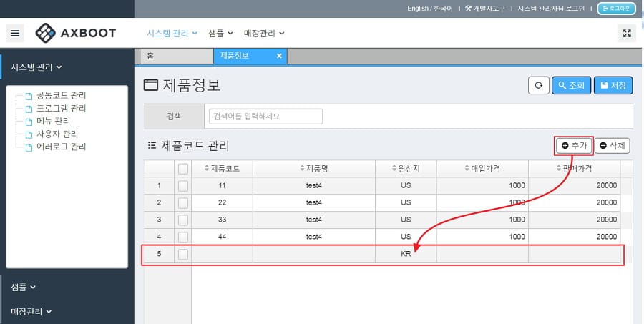The width and height of the screenshot is (644, 324).
Task: Focus the 검색어를 입력하세요 search field
Action: click(265, 116)
